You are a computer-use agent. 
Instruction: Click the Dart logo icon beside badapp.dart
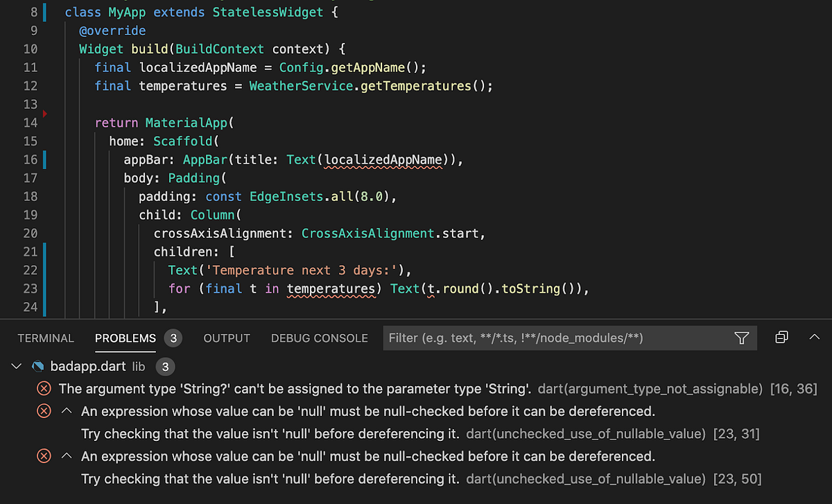[38, 367]
